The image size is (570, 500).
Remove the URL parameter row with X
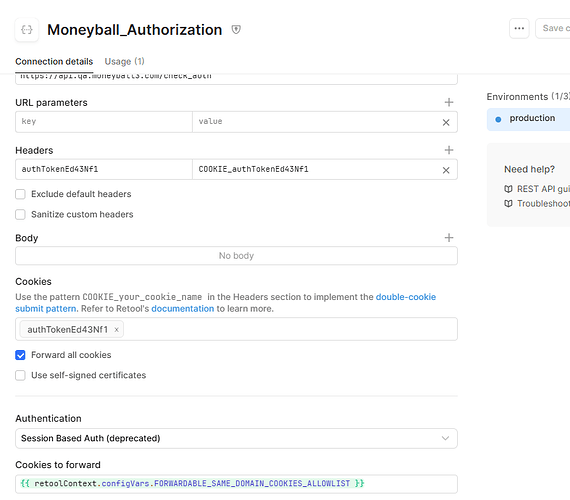[446, 123]
